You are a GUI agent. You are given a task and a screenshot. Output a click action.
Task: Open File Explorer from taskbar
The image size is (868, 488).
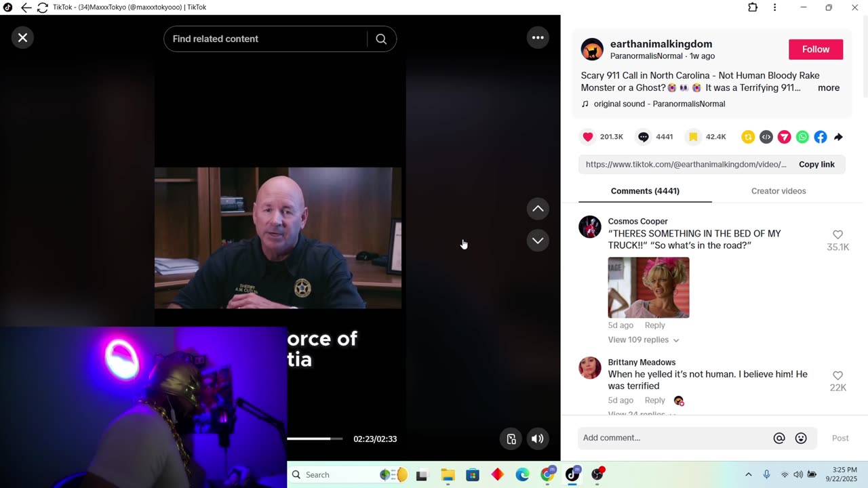448,475
